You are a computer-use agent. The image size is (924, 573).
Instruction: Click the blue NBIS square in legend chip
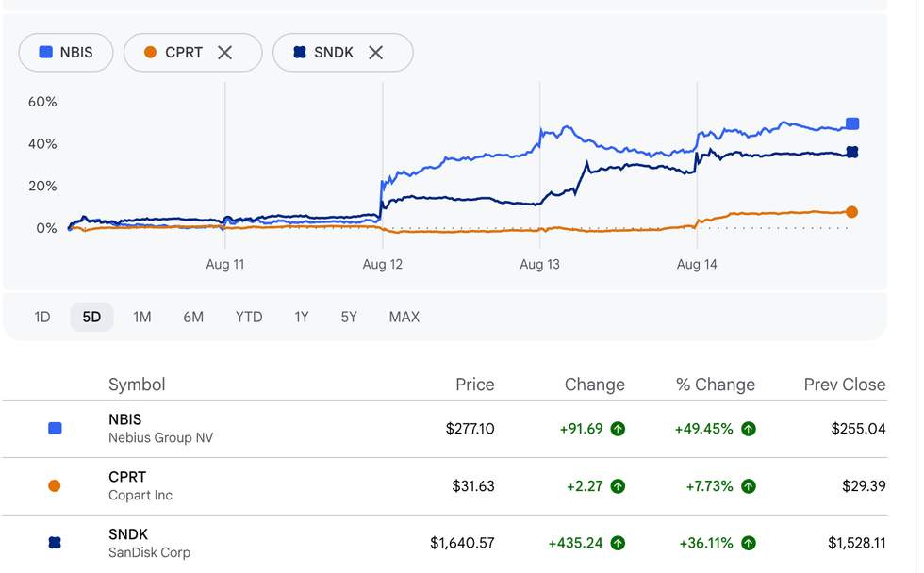45,53
